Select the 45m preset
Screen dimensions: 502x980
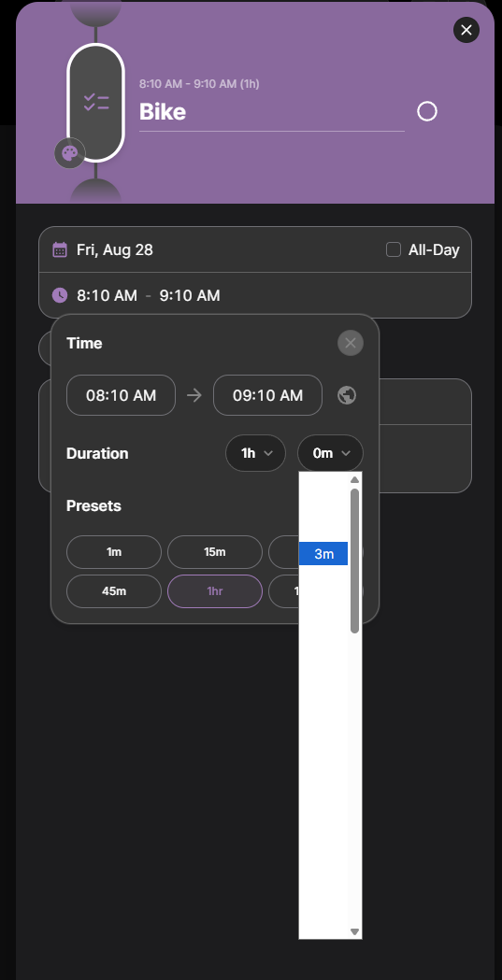pyautogui.click(x=114, y=591)
